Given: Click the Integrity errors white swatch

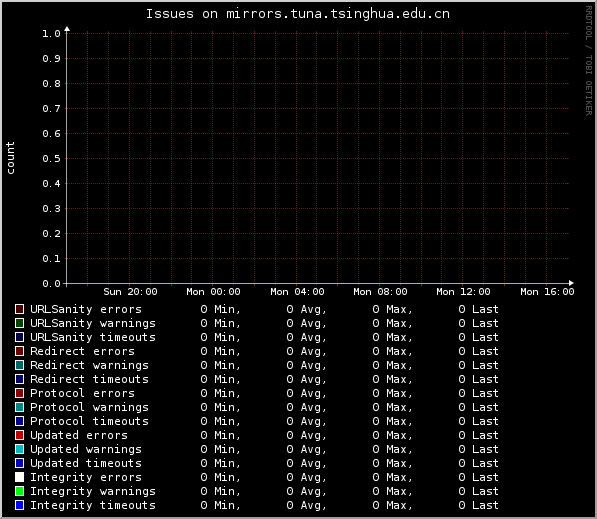Looking at the screenshot, I should [x=19, y=477].
